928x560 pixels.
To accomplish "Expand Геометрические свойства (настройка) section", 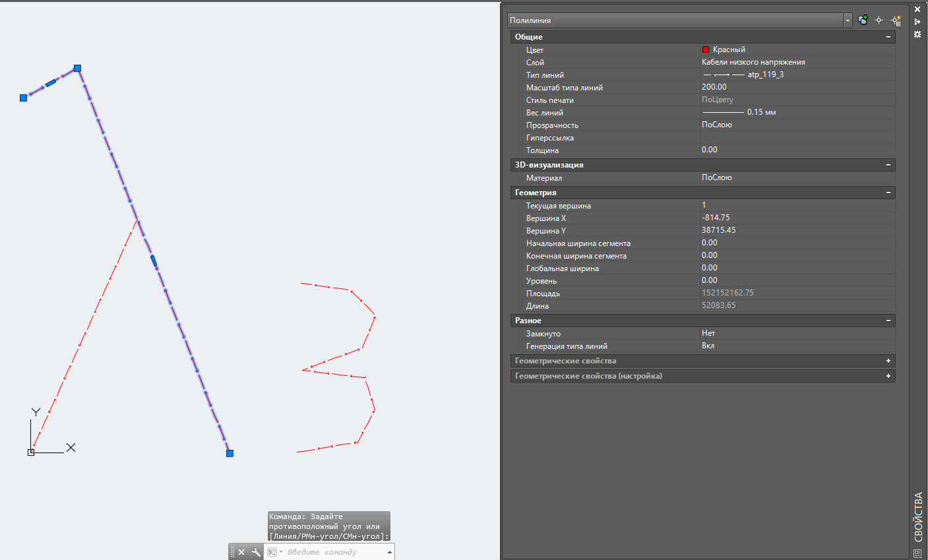I will point(888,376).
